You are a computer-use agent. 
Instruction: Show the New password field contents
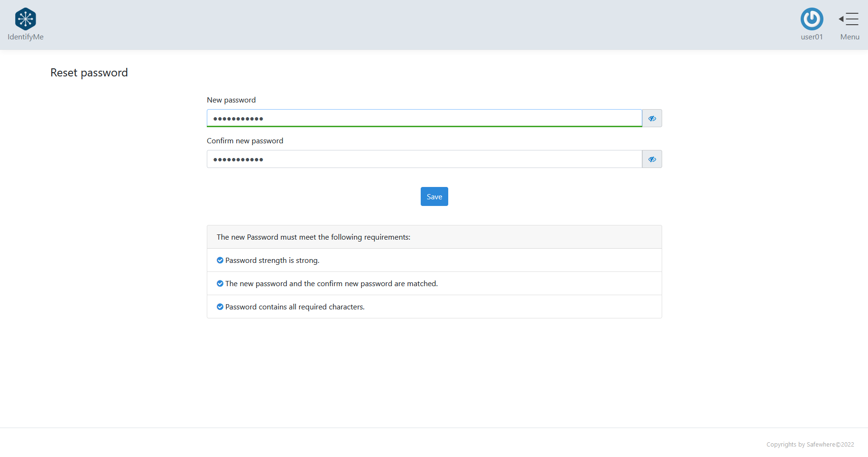(652, 118)
